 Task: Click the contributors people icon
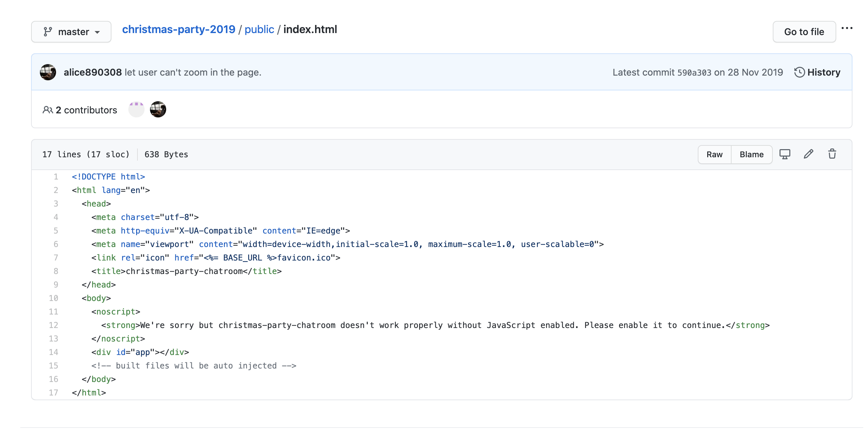[x=48, y=110]
